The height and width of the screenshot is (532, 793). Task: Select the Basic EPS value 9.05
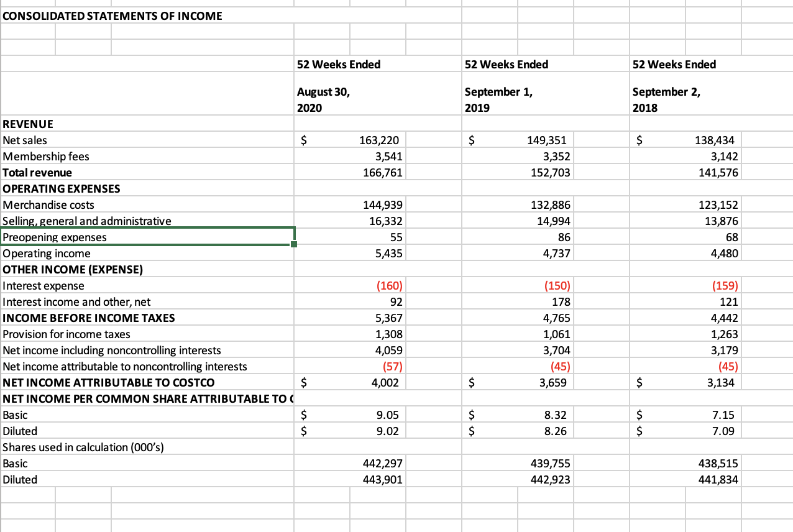[x=360, y=415]
